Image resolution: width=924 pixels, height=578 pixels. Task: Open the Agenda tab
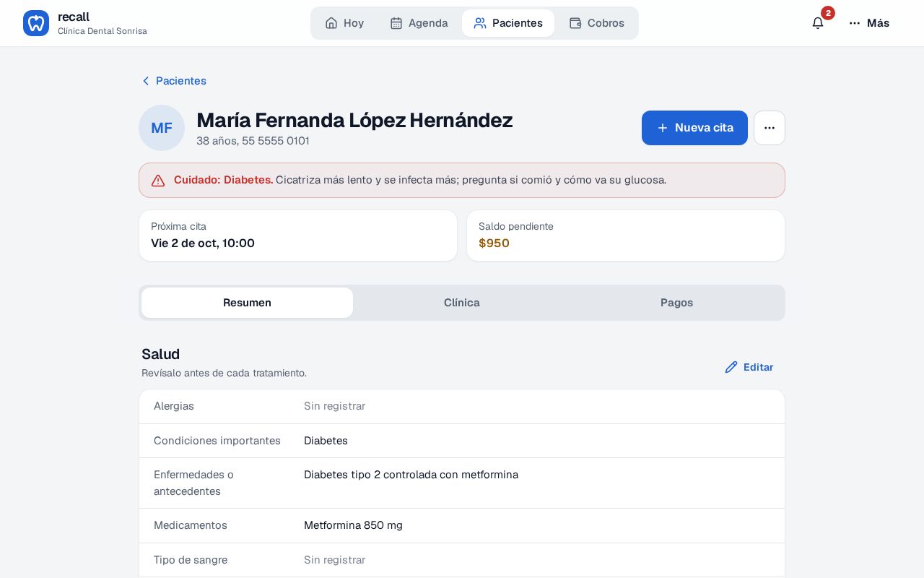tap(419, 23)
